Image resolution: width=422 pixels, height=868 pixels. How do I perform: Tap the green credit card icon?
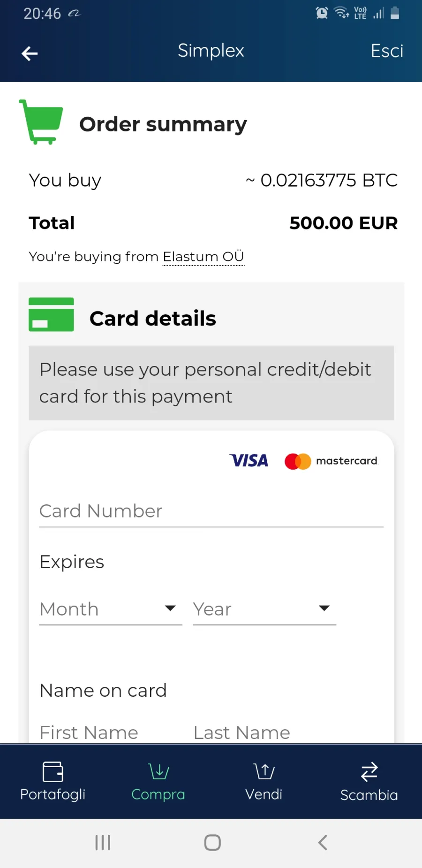[51, 315]
